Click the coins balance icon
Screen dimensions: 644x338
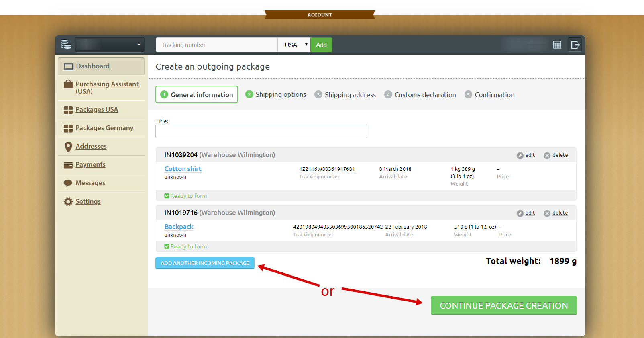(x=66, y=45)
